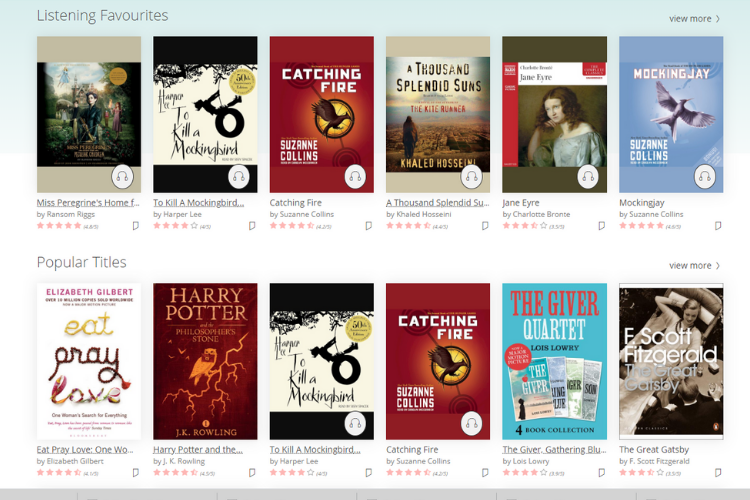Open The Giver, Gathering Blue title link
This screenshot has width=750, height=500.
pyautogui.click(x=554, y=449)
